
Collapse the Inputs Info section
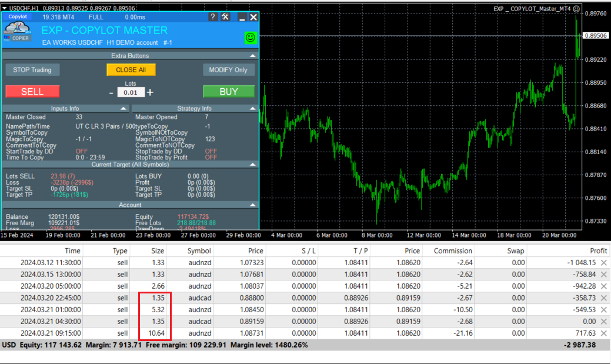coord(123,108)
